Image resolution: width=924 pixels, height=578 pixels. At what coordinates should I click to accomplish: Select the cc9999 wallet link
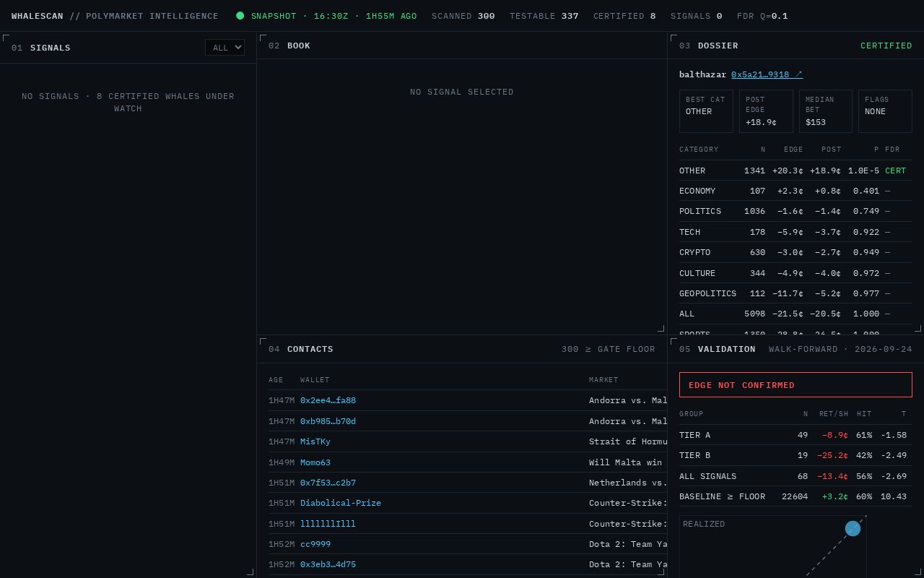[315, 544]
